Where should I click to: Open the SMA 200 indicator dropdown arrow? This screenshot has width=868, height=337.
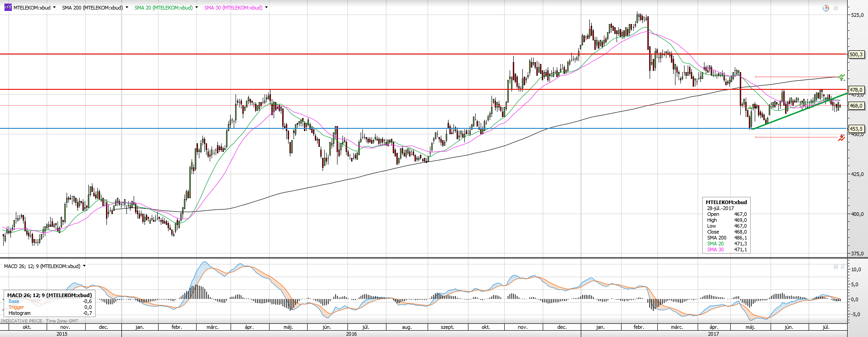coord(127,7)
